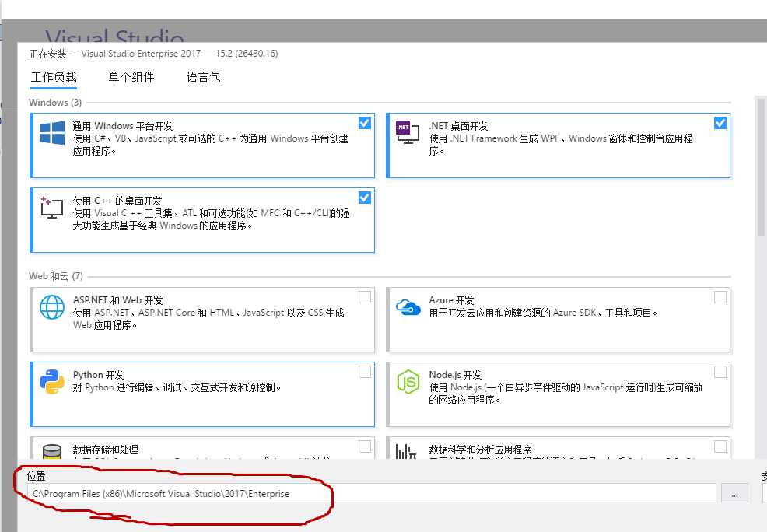Check 数据科学和分析应用程序 checkbox
This screenshot has height=532, width=767.
click(720, 446)
